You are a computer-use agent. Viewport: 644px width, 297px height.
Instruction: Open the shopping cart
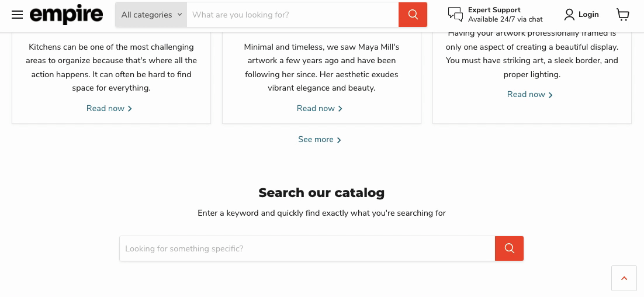point(623,15)
